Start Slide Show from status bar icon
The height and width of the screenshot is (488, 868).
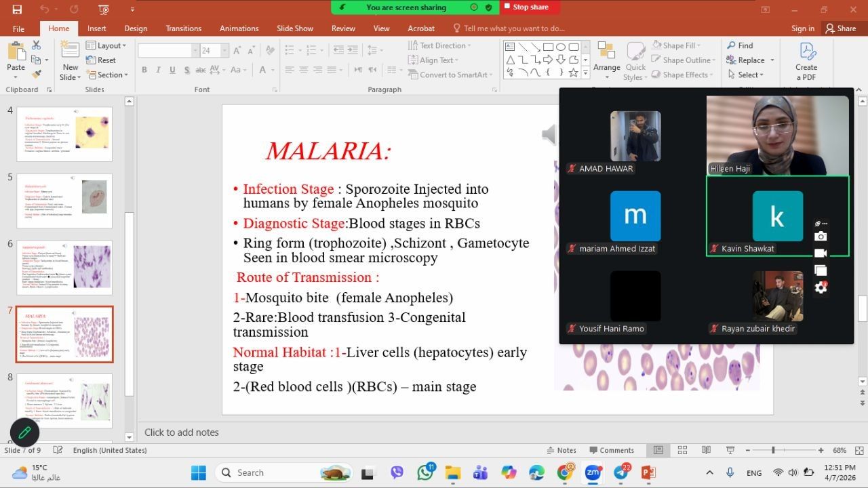(x=730, y=450)
